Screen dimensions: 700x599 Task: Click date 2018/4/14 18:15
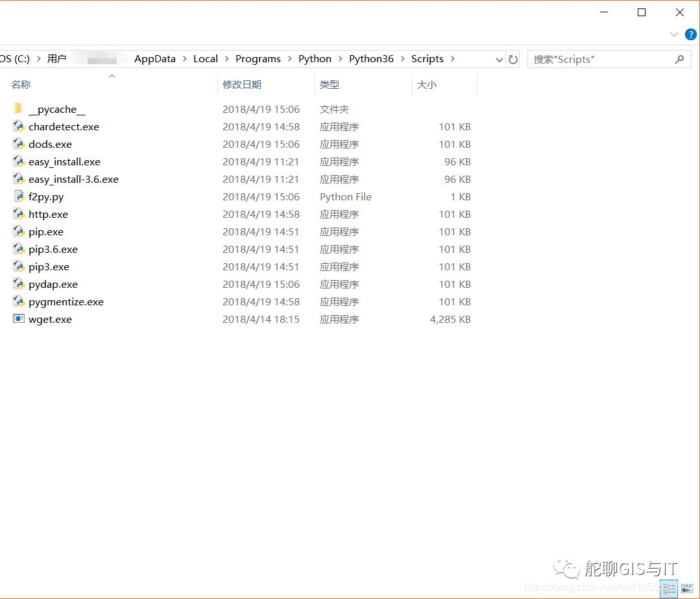click(x=261, y=320)
